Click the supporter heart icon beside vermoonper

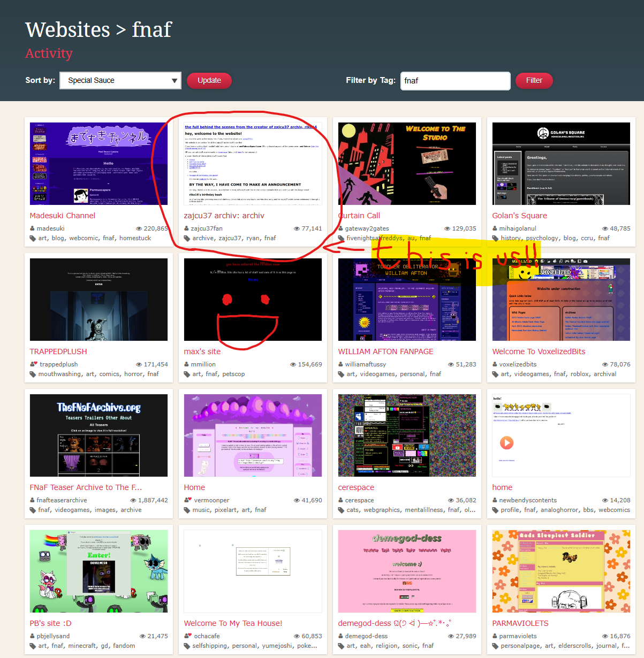(x=187, y=500)
